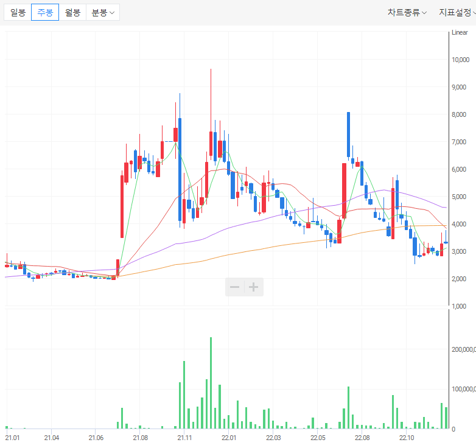Click the 10,000 price axis label
The width and height of the screenshot is (476, 448).
461,60
